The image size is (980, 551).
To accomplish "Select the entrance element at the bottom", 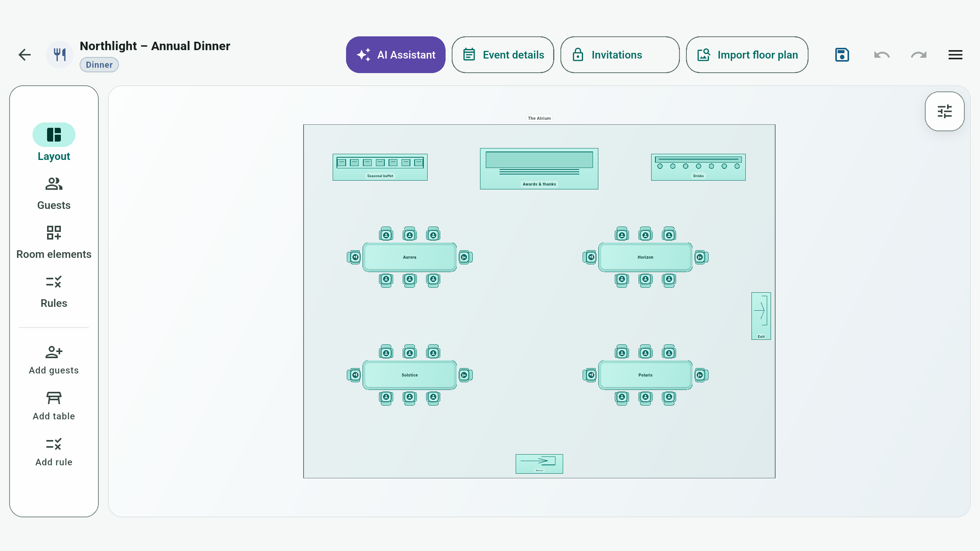I will [x=539, y=464].
